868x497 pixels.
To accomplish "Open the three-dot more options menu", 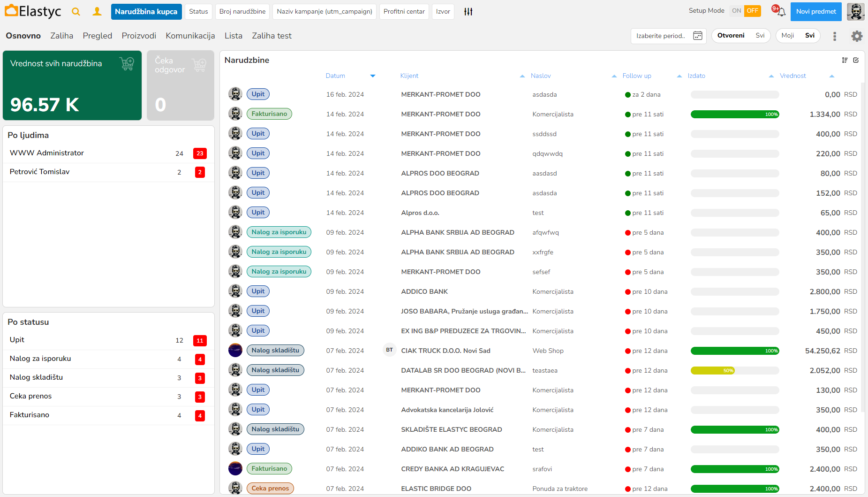I will (x=834, y=36).
